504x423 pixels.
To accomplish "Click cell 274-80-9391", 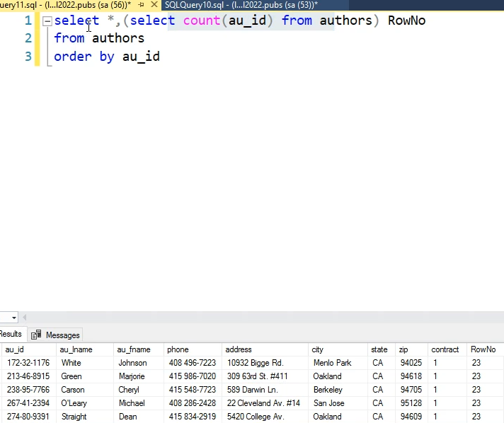I will (x=28, y=417).
